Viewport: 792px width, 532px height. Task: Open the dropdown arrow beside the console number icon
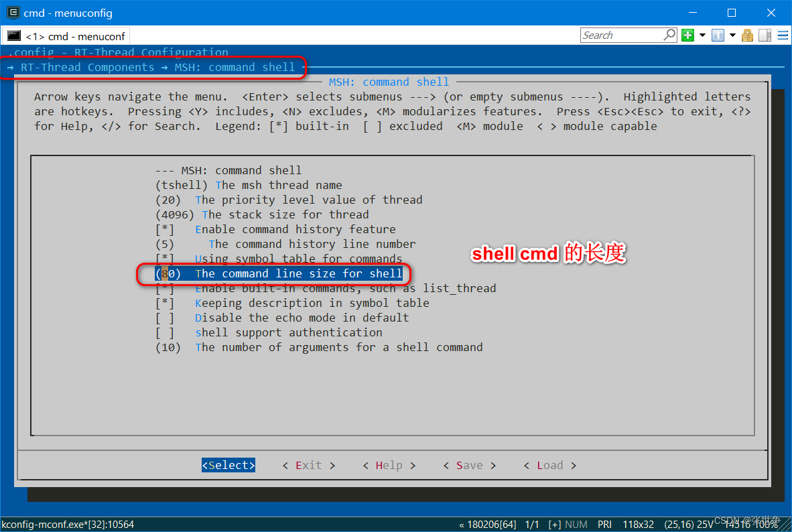(732, 36)
